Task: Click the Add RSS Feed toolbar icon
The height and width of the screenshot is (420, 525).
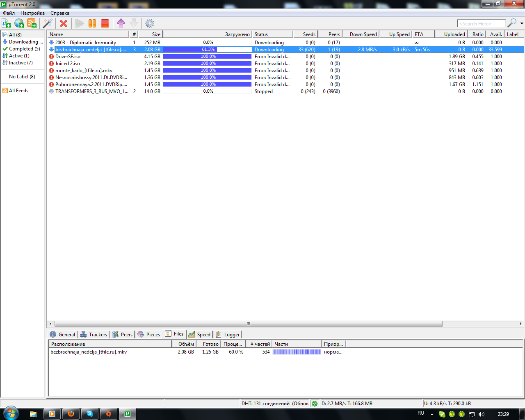Action: tap(32, 23)
